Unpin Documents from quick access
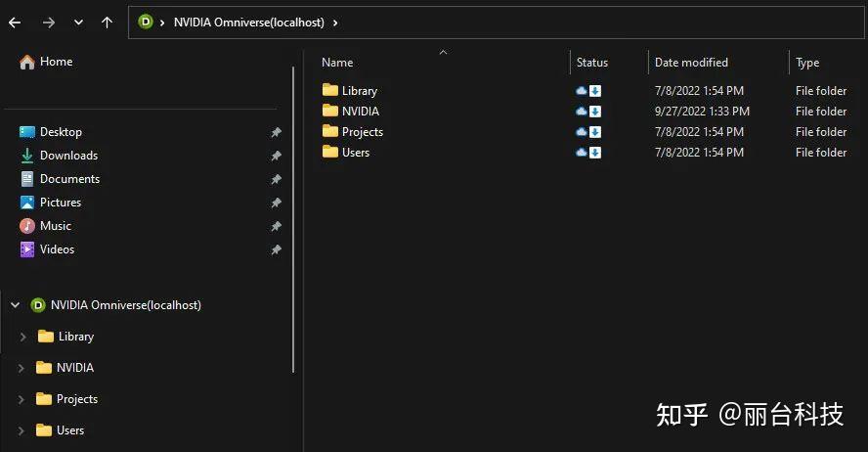Image resolution: width=868 pixels, height=452 pixels. point(276,179)
